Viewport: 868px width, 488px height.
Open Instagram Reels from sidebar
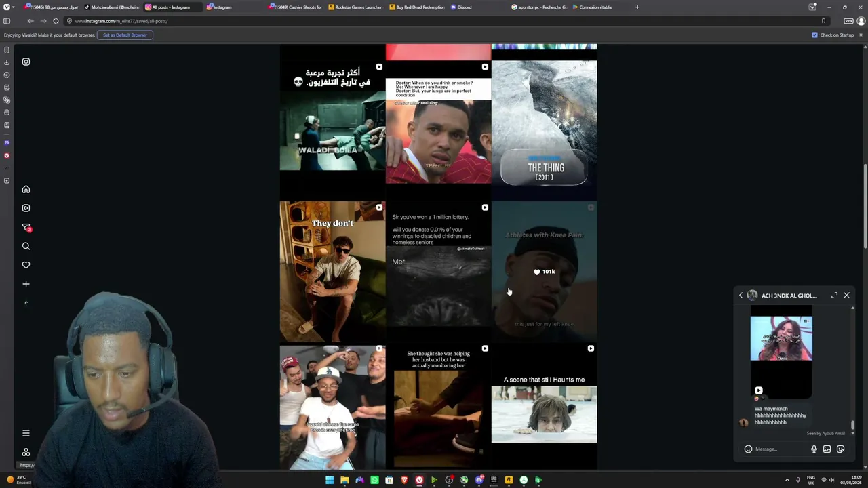pos(26,208)
